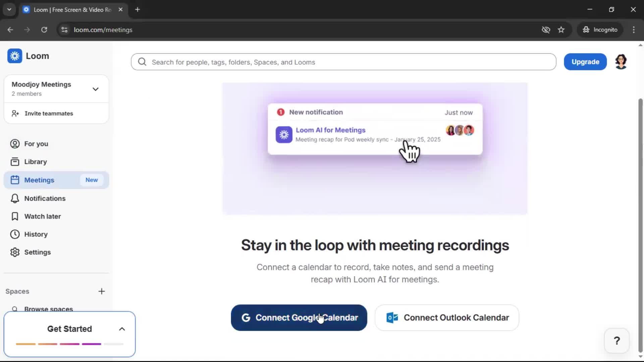Expand the Moodjoy Meetings workspace switcher
Image resolution: width=644 pixels, height=362 pixels.
[96, 89]
